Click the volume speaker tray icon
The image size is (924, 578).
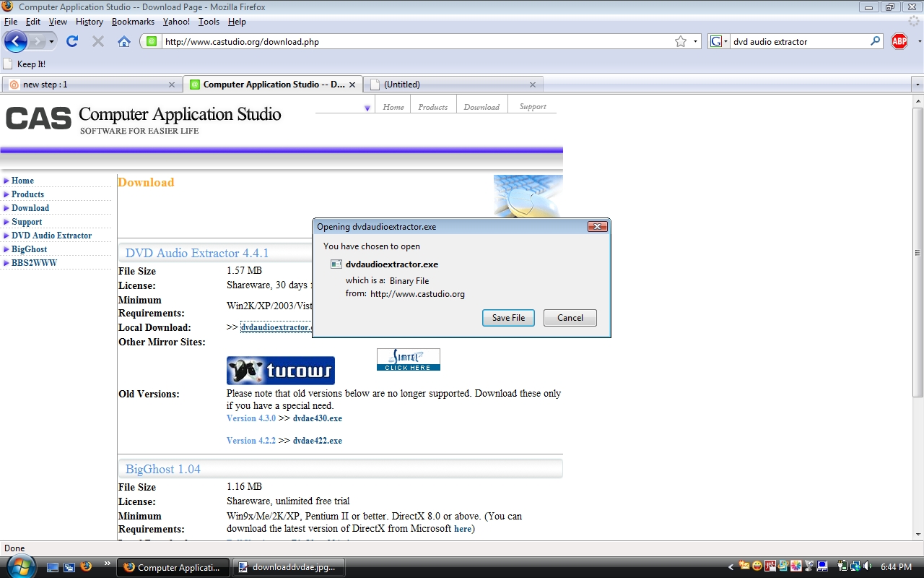pos(866,566)
